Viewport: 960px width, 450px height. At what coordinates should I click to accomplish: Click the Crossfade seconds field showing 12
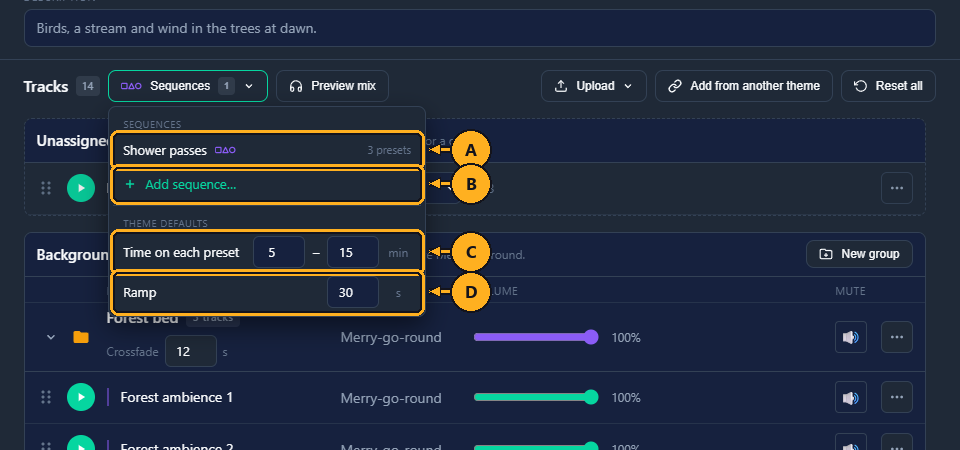pyautogui.click(x=190, y=351)
